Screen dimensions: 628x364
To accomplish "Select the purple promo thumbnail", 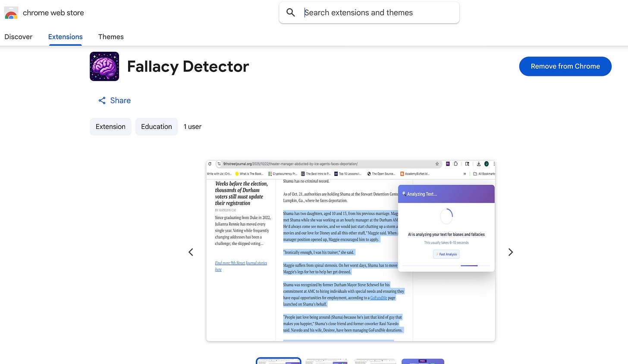I will coord(423,361).
